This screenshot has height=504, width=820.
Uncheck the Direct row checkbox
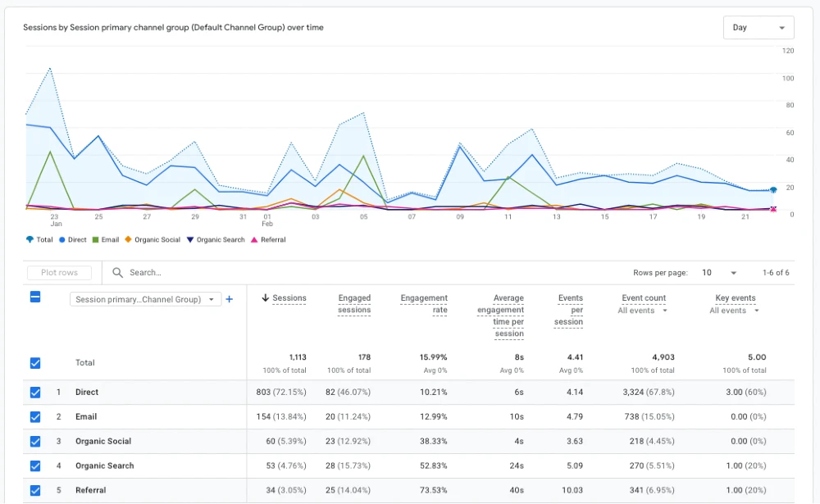tap(35, 393)
